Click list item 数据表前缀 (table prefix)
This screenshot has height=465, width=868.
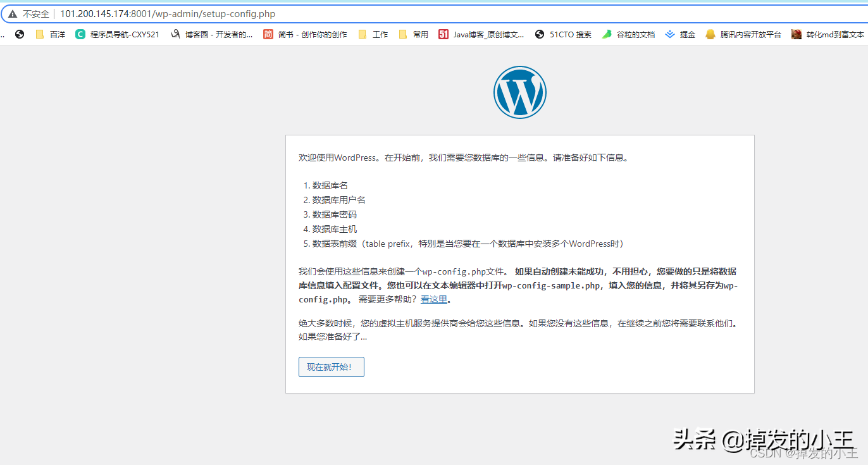coord(469,244)
